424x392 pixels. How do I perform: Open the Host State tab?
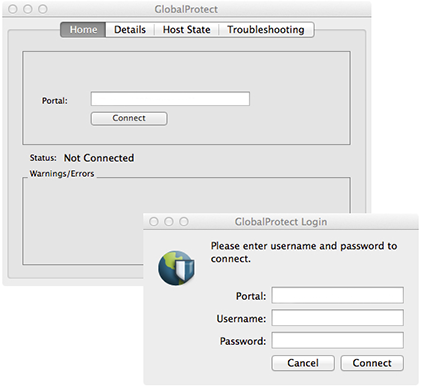pyautogui.click(x=186, y=30)
